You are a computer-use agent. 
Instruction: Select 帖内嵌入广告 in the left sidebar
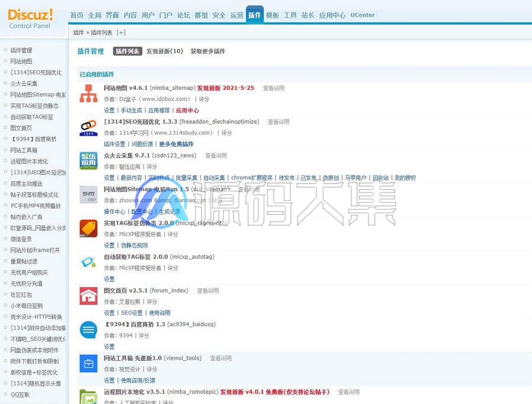[x=27, y=217]
